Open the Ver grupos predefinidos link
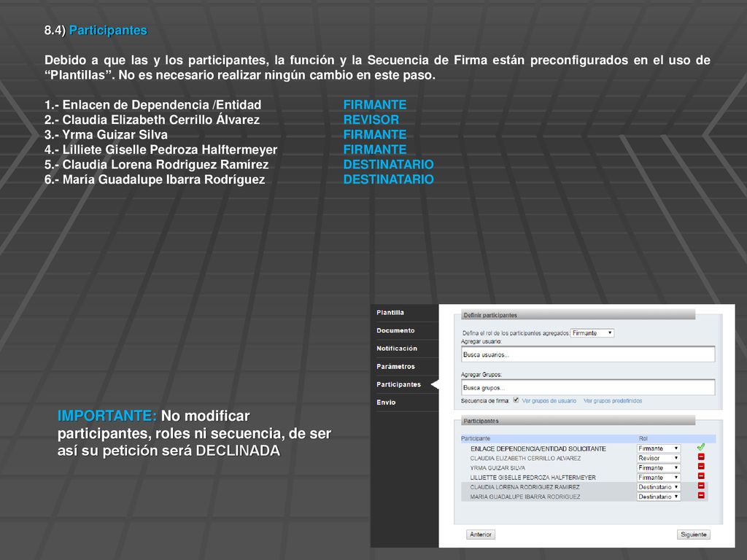This screenshot has width=747, height=560. 613,401
